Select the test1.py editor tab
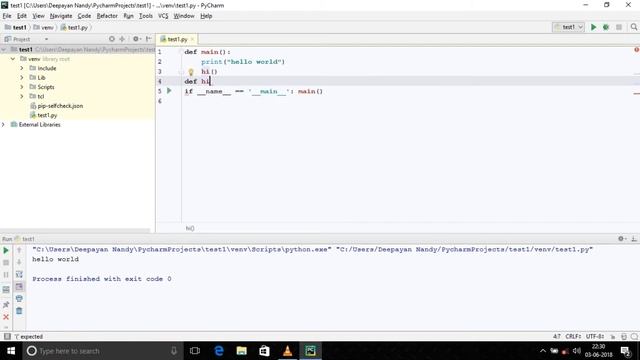The width and height of the screenshot is (640, 360). coord(177,39)
